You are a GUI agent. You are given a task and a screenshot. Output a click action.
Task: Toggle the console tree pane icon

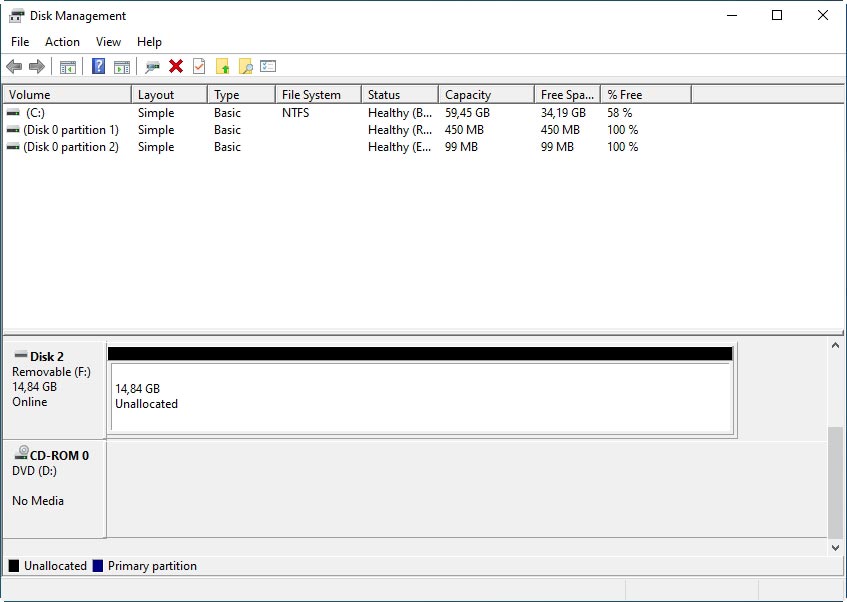tap(68, 67)
